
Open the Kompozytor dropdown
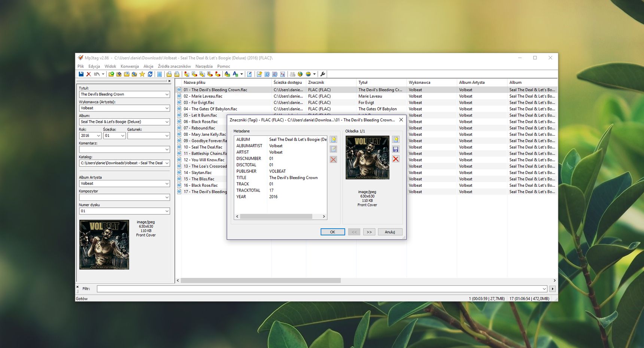167,197
